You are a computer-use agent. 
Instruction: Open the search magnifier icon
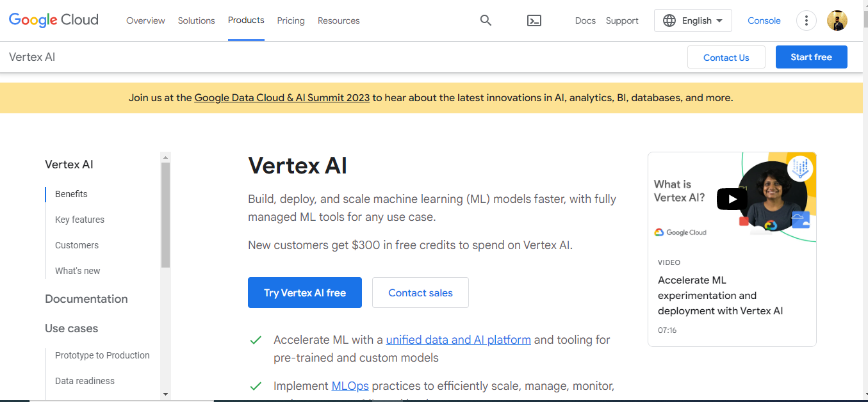click(486, 20)
